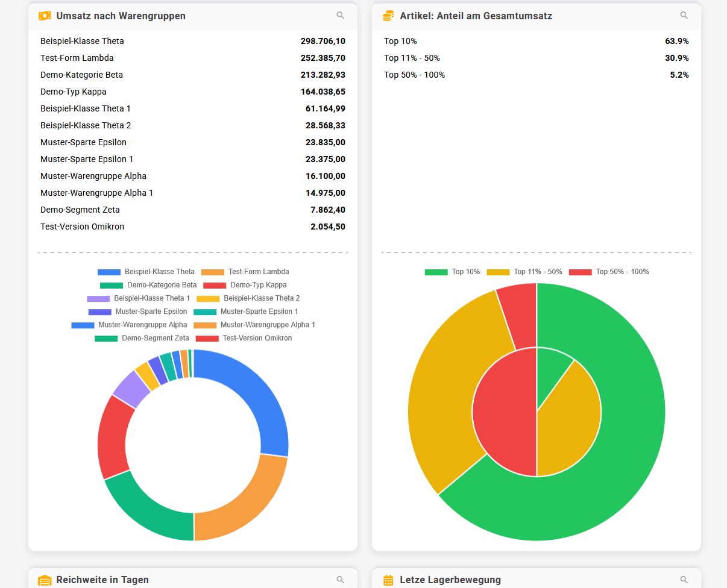Screen dimensions: 727x588
Task: Click the Top 10% row in list
Action: click(x=536, y=41)
